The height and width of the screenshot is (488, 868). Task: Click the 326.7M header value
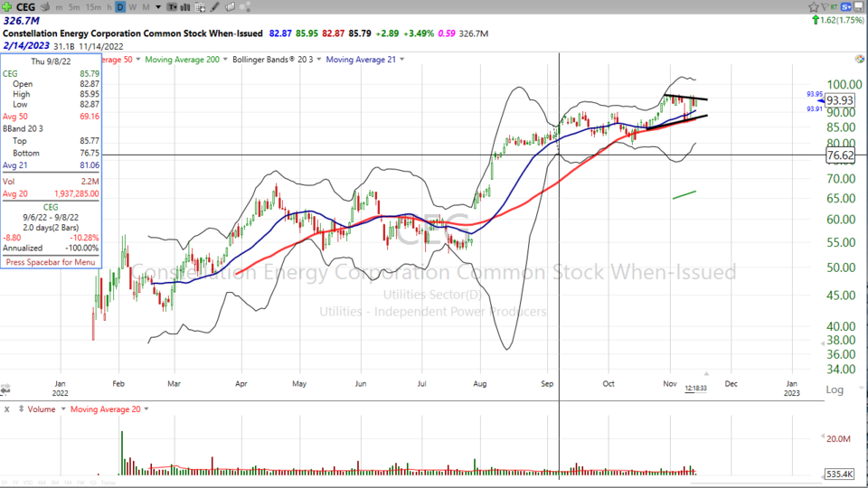click(x=22, y=21)
